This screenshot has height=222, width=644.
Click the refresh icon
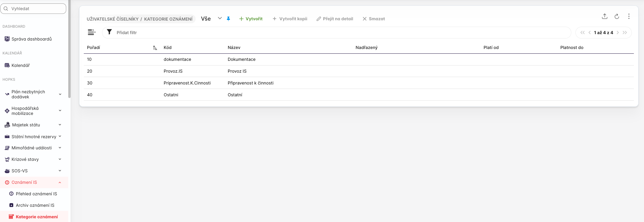pyautogui.click(x=617, y=16)
